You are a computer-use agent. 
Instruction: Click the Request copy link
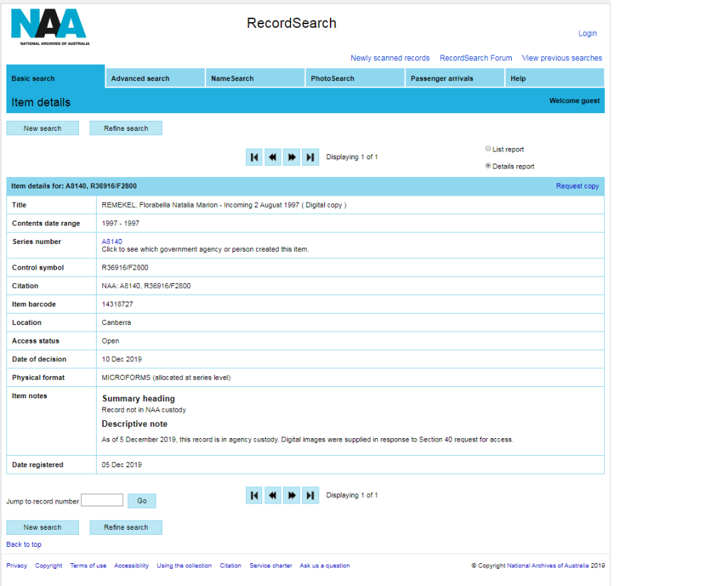577,186
